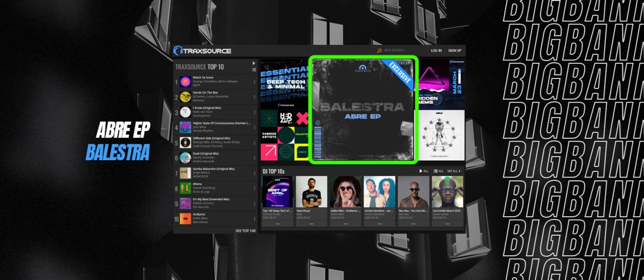Click artist name Robbie Doherty
This screenshot has height=280, width=644.
point(203,203)
